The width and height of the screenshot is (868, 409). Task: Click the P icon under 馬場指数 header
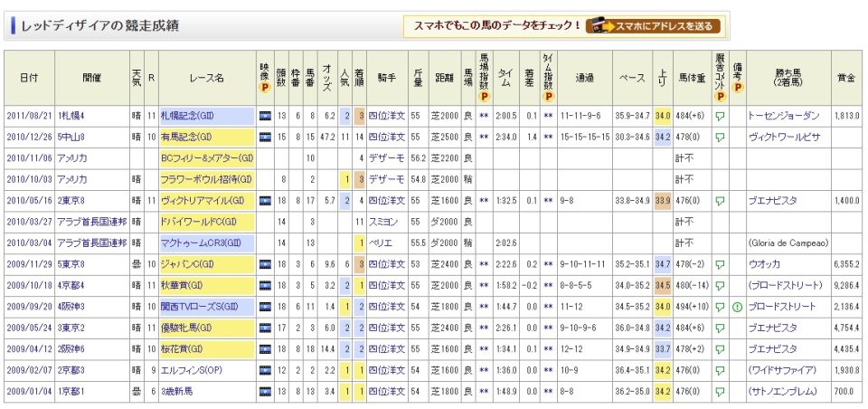pos(485,96)
